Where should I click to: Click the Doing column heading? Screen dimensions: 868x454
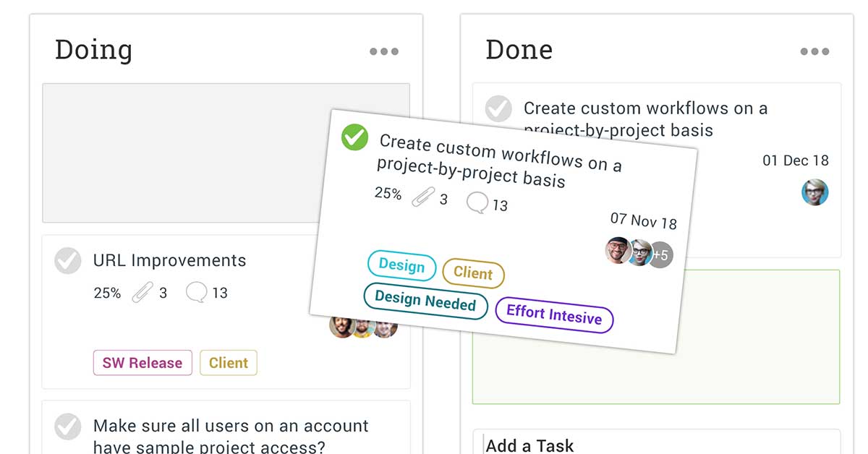pos(94,50)
